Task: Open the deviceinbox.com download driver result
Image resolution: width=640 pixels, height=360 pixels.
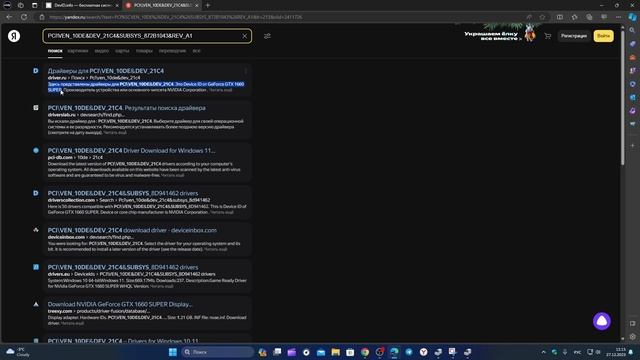Action: (132, 230)
